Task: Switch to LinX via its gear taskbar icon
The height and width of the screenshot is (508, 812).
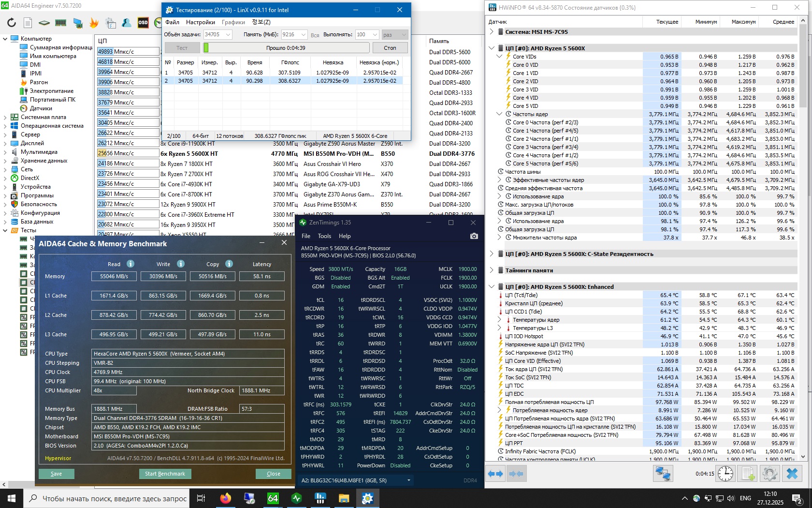Action: 367,498
